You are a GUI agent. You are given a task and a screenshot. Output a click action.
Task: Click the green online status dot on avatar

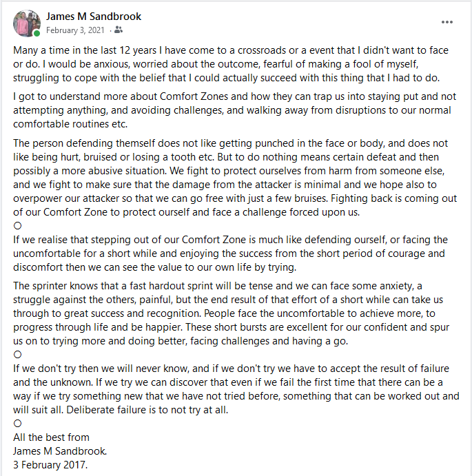pyautogui.click(x=37, y=32)
